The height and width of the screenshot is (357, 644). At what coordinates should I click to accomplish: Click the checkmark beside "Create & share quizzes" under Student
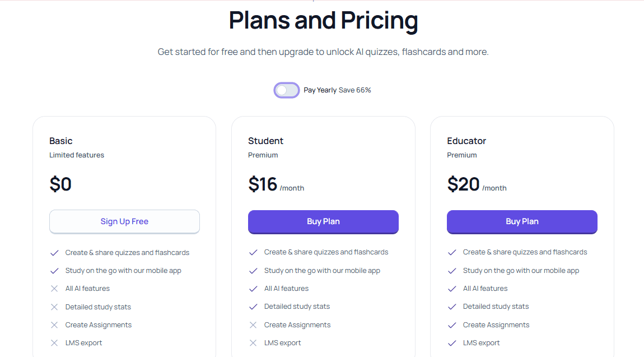[253, 252]
